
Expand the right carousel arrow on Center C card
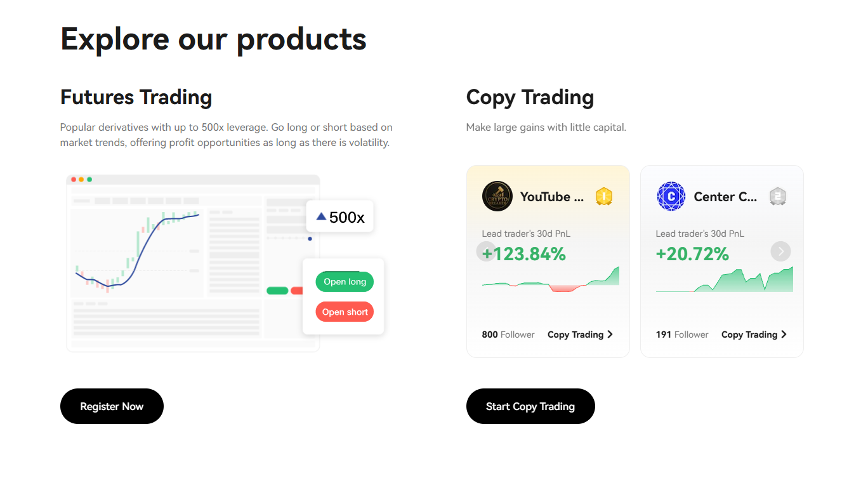[x=780, y=251]
